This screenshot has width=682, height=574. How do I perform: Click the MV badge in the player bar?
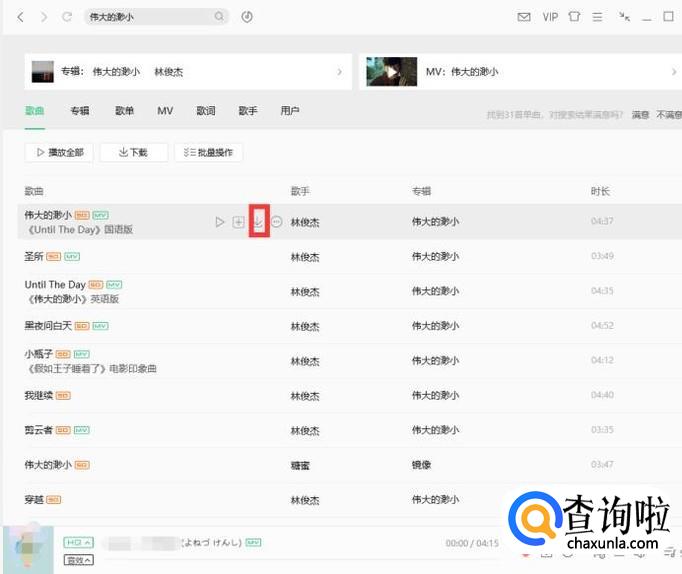click(x=254, y=542)
